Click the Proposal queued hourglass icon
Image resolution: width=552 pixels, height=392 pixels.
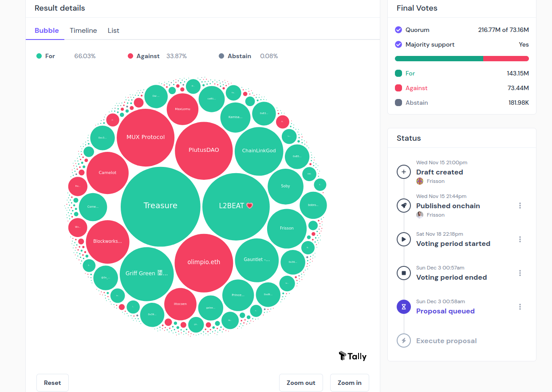pyautogui.click(x=404, y=307)
